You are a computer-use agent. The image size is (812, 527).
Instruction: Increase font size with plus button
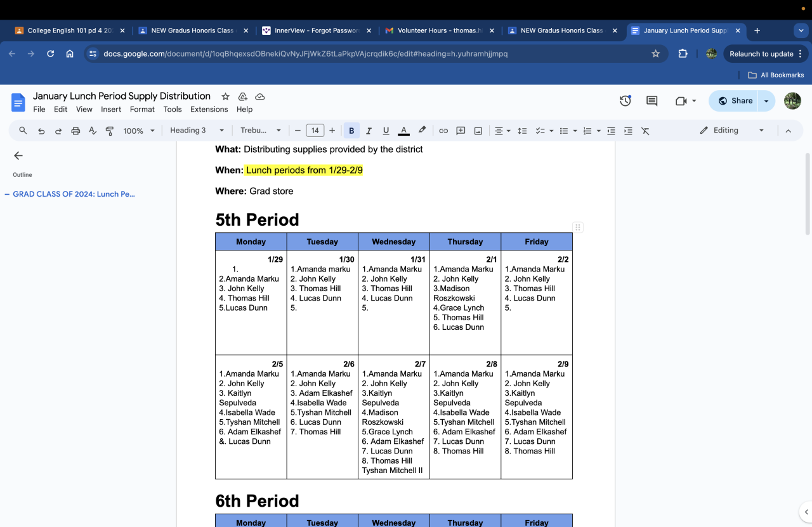pyautogui.click(x=332, y=131)
